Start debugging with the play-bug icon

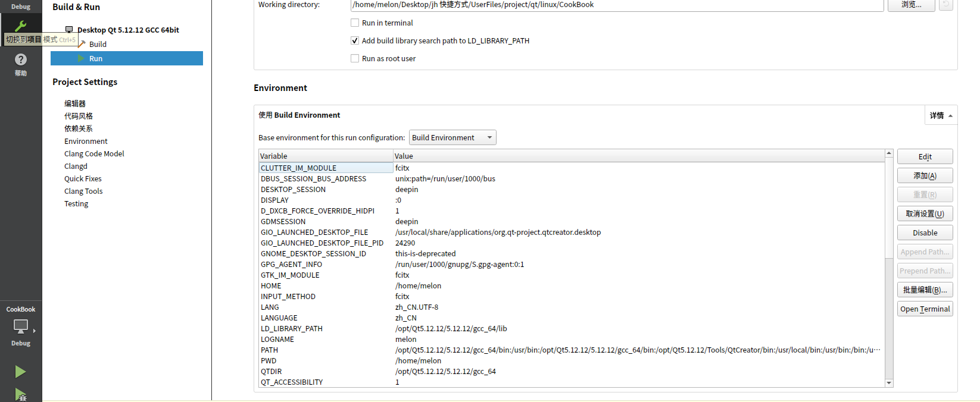point(20,394)
